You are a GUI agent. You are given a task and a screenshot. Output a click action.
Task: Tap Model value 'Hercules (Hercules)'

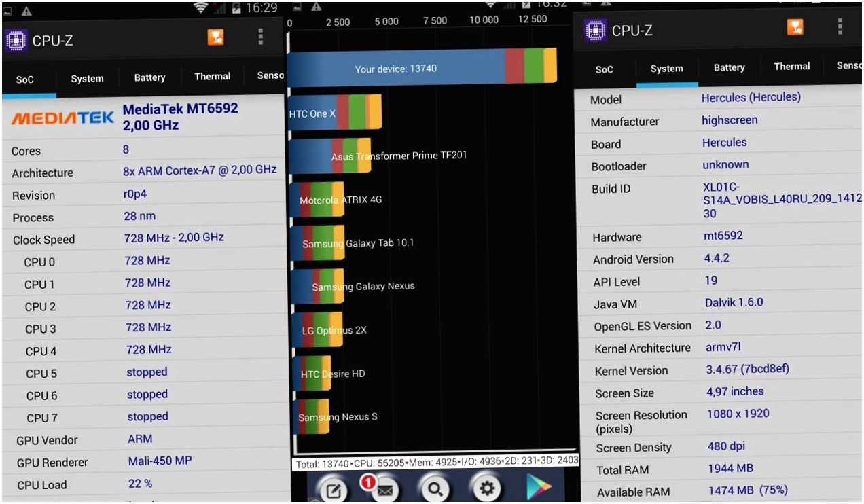point(751,97)
